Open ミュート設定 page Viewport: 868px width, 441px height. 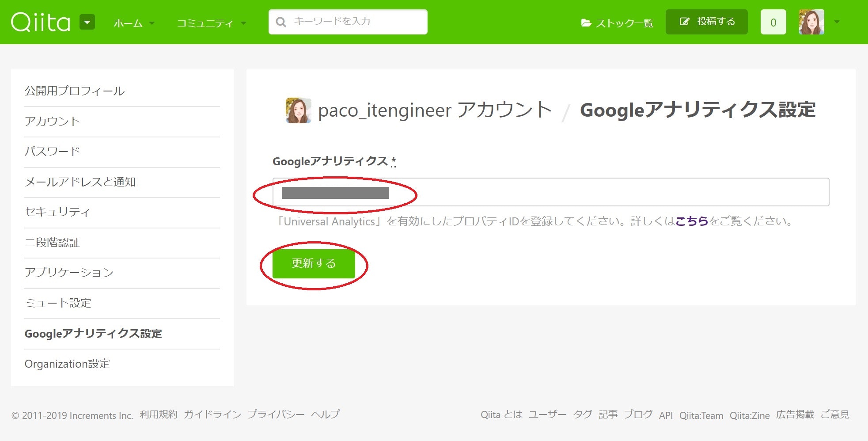(58, 303)
